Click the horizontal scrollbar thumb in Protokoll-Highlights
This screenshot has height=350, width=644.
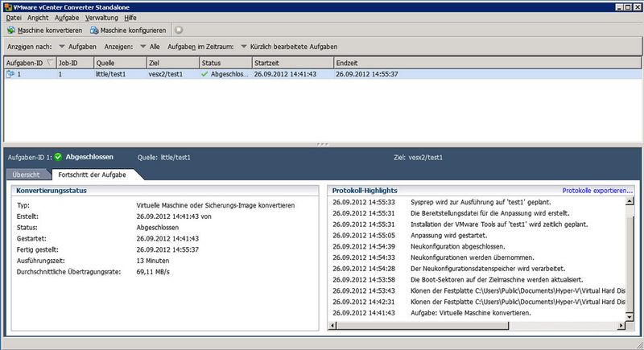tap(423, 325)
